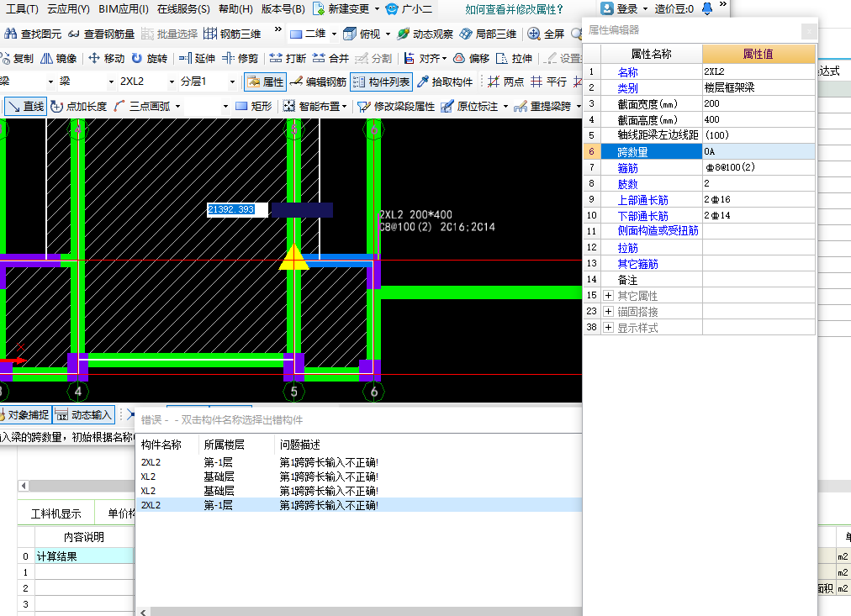The height and width of the screenshot is (616, 851).
Task: Toggle the 构件列表 component list button
Action: [x=382, y=82]
